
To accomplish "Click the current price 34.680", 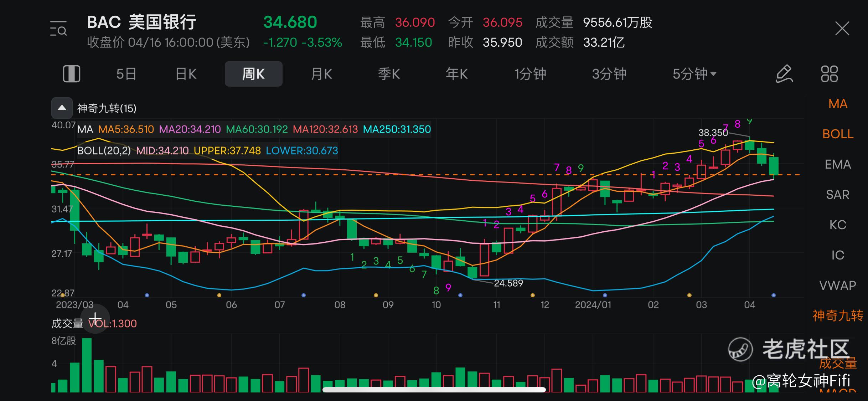I will pos(290,22).
